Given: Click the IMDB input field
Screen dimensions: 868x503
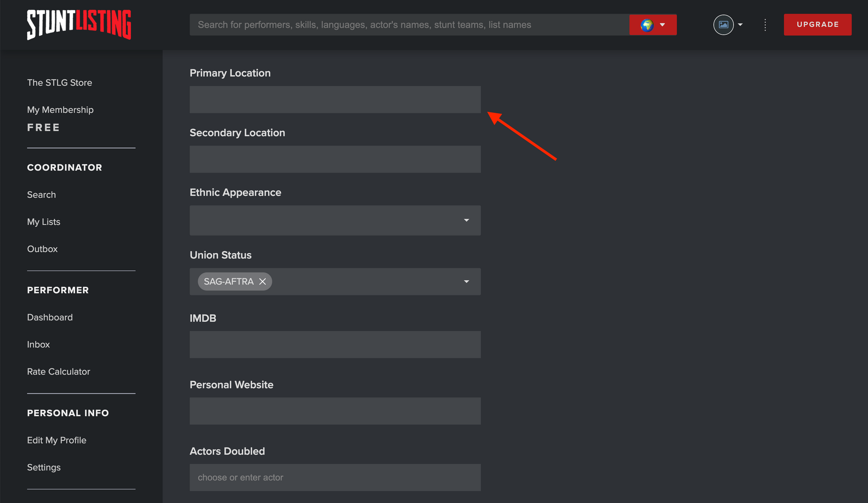Looking at the screenshot, I should pos(335,344).
